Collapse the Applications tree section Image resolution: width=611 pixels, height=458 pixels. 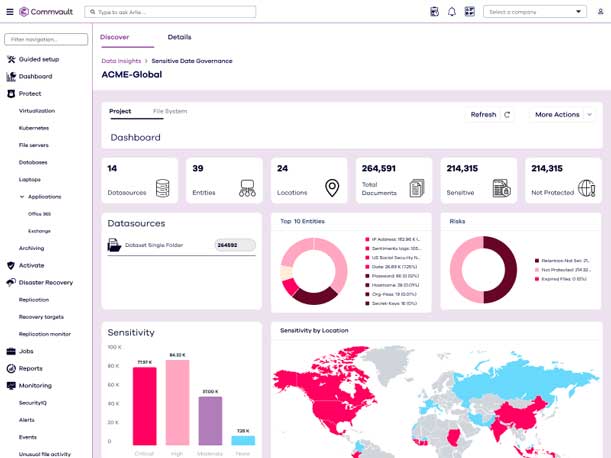pos(23,197)
